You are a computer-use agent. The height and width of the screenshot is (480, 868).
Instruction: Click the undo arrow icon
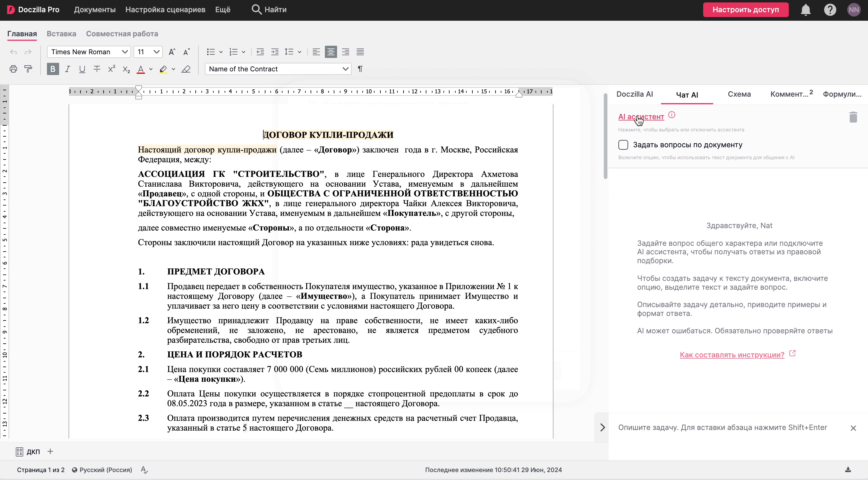coord(13,52)
